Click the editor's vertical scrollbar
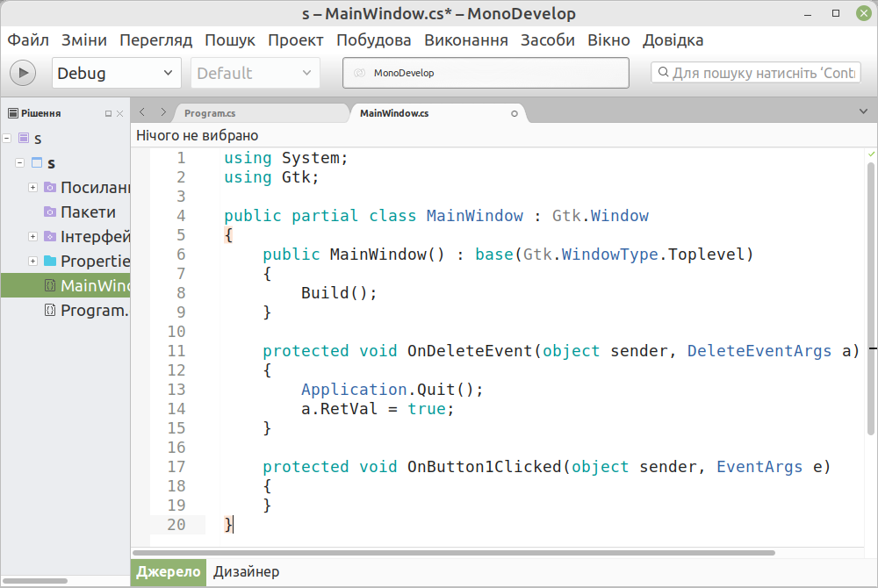 click(x=871, y=298)
